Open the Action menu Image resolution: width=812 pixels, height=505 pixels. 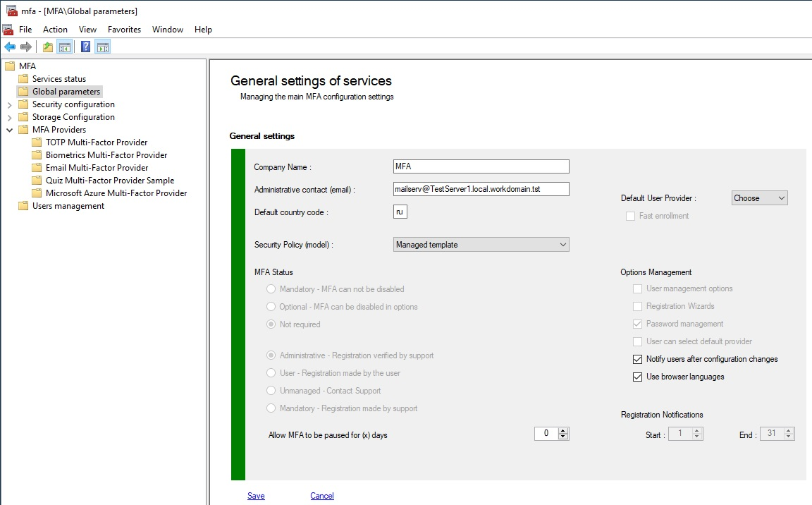click(55, 30)
